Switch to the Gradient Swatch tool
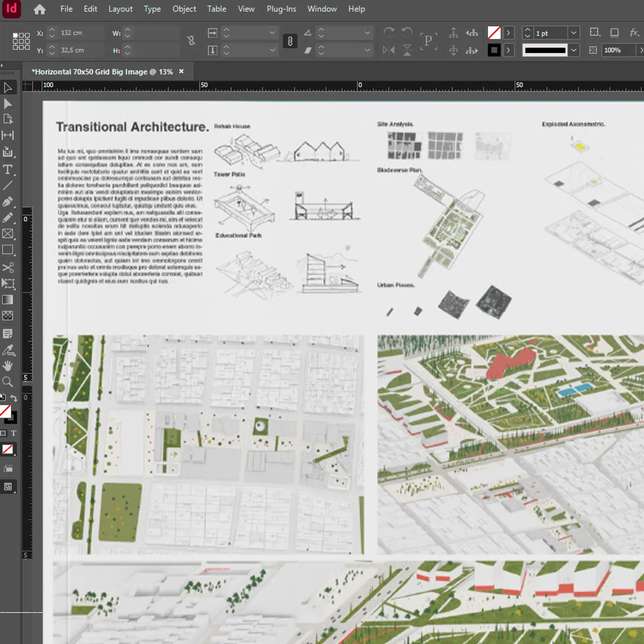The height and width of the screenshot is (644, 644). click(x=8, y=299)
